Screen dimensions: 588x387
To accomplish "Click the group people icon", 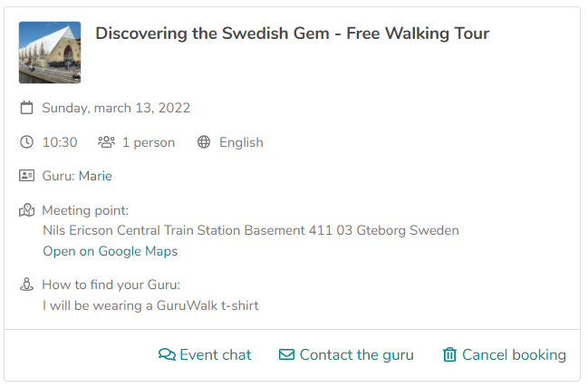I will click(x=107, y=142).
